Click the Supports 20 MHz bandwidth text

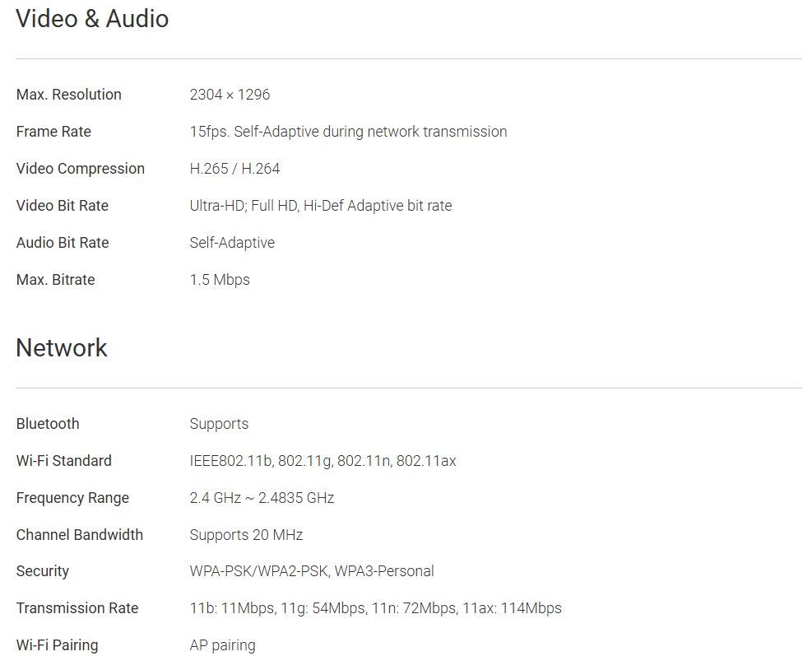coord(246,535)
